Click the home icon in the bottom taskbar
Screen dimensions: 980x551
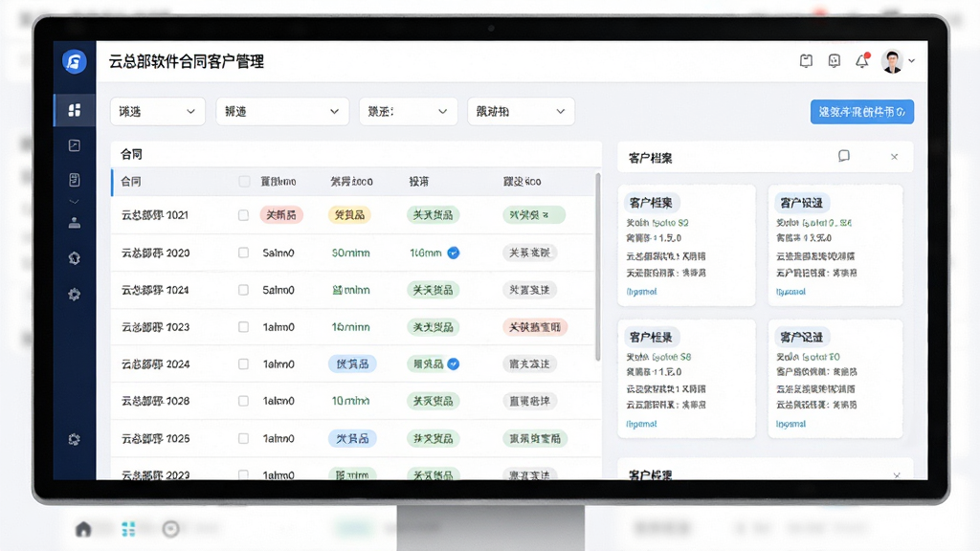[83, 529]
